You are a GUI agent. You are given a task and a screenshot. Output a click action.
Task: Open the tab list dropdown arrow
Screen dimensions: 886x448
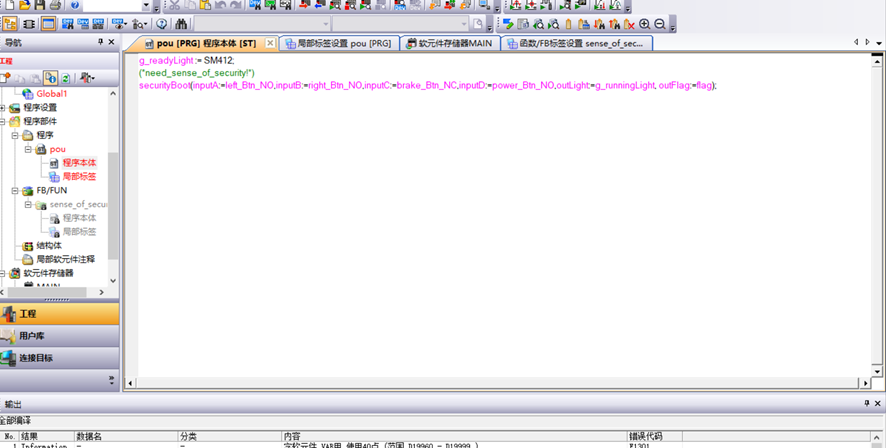[x=879, y=43]
